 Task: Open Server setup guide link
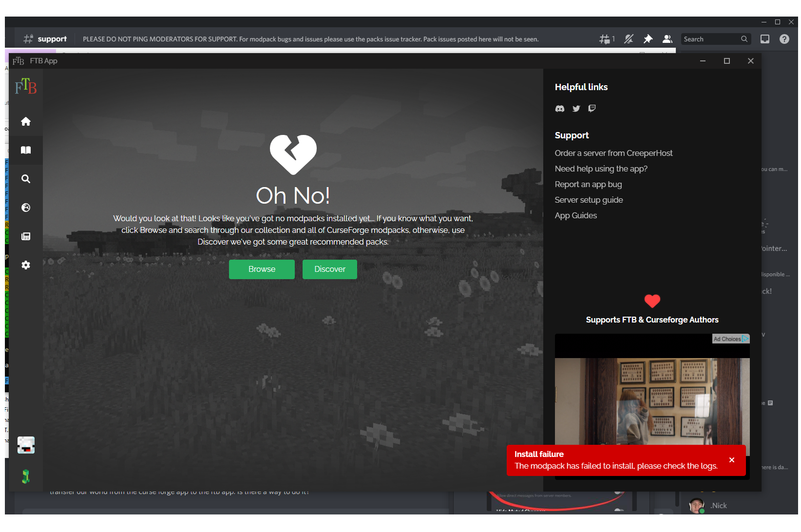coord(589,200)
